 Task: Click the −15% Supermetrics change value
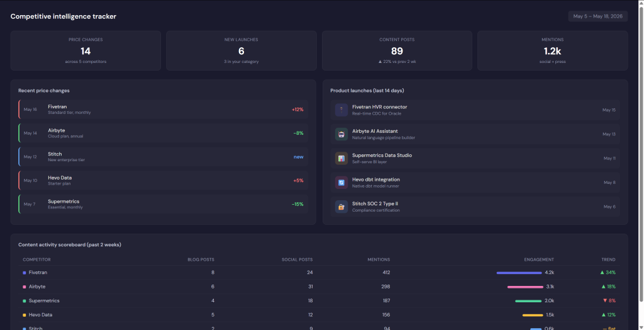pos(297,204)
